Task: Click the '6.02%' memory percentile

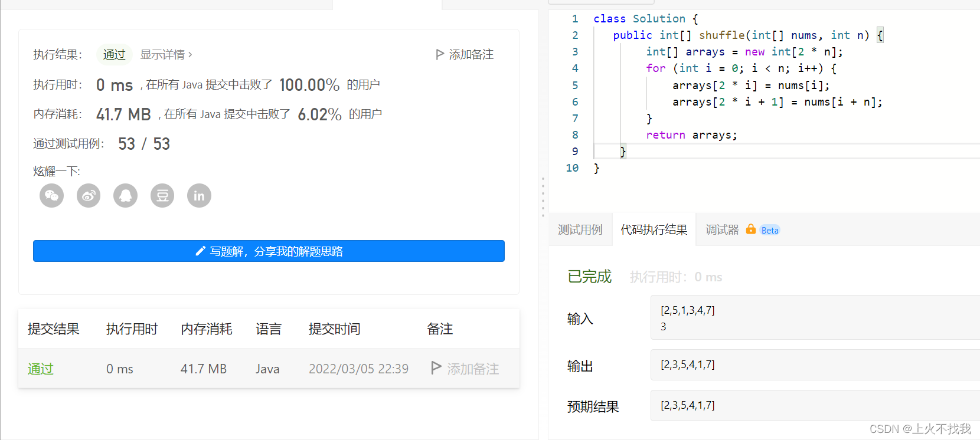Action: coord(319,114)
